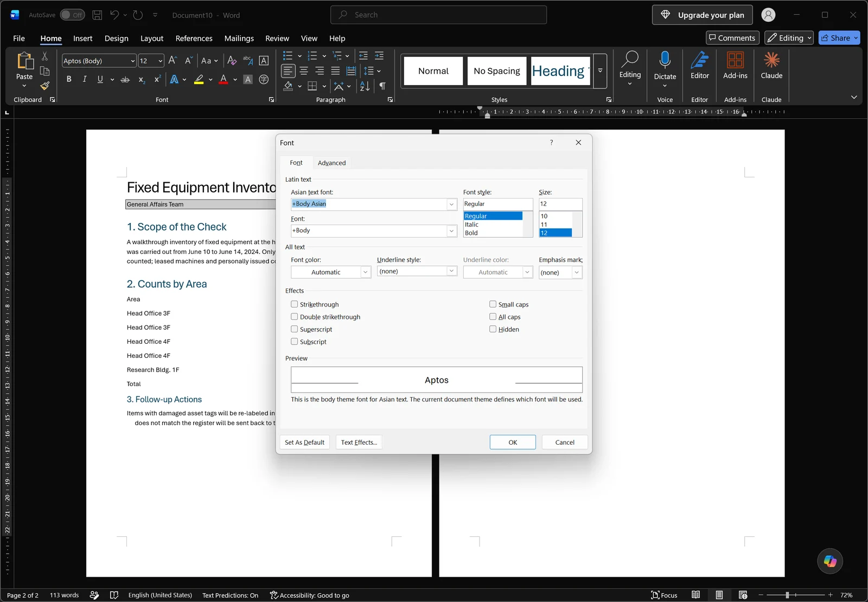Image resolution: width=868 pixels, height=602 pixels.
Task: Expand Asian text font dropdown
Action: [x=451, y=204]
